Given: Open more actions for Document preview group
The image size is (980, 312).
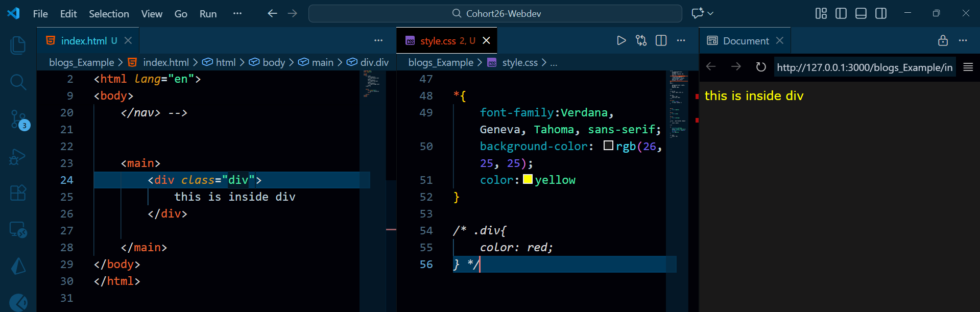Looking at the screenshot, I should click(x=963, y=40).
